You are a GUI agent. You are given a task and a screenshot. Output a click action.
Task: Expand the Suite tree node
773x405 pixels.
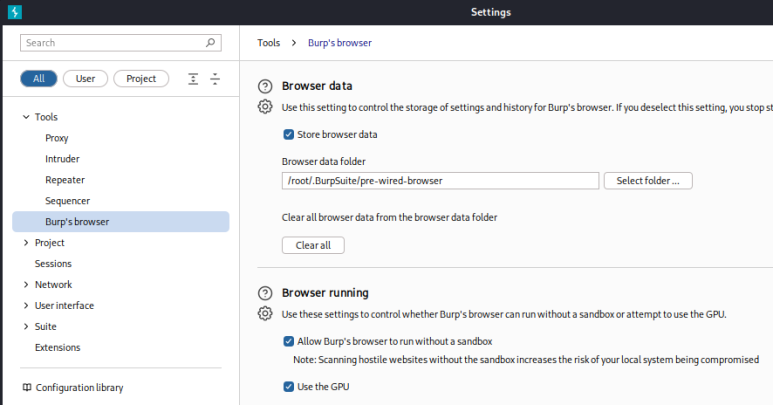click(x=26, y=326)
